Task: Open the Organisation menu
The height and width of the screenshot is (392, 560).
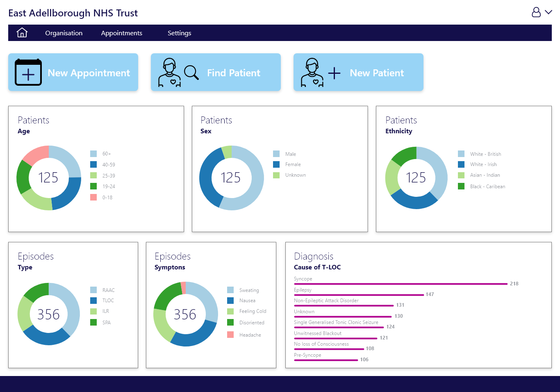Action: pyautogui.click(x=64, y=33)
